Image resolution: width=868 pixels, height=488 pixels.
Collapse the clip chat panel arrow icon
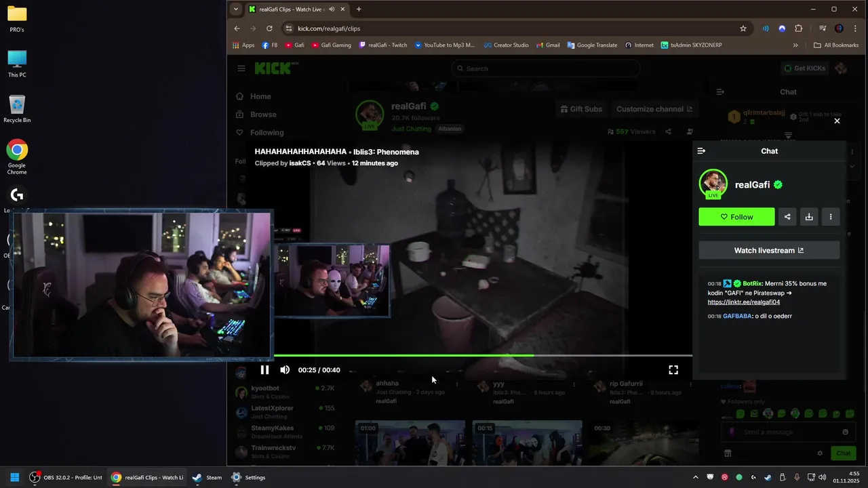click(x=701, y=151)
